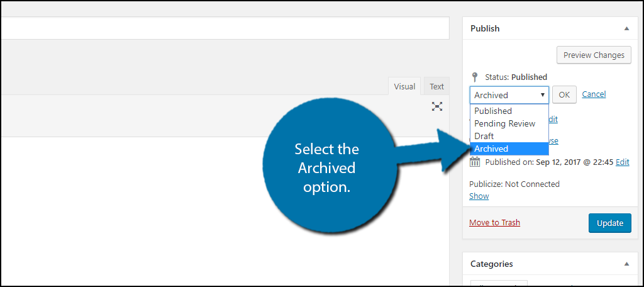
Task: Collapse the Categories panel with the triangle
Action: point(626,264)
